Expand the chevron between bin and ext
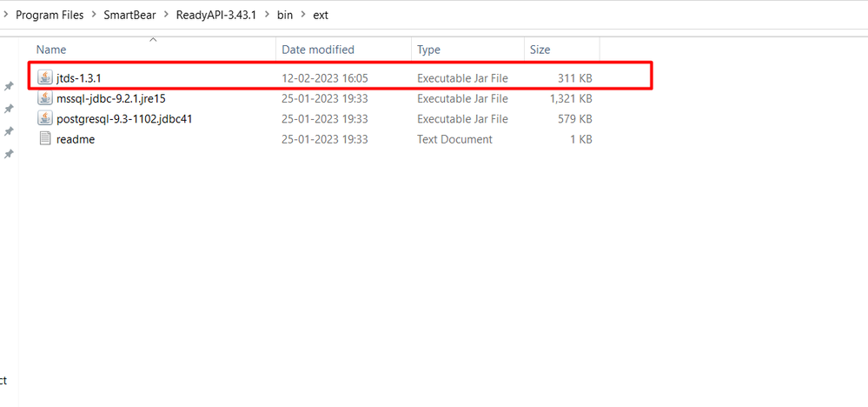This screenshot has width=868, height=407. (x=303, y=15)
